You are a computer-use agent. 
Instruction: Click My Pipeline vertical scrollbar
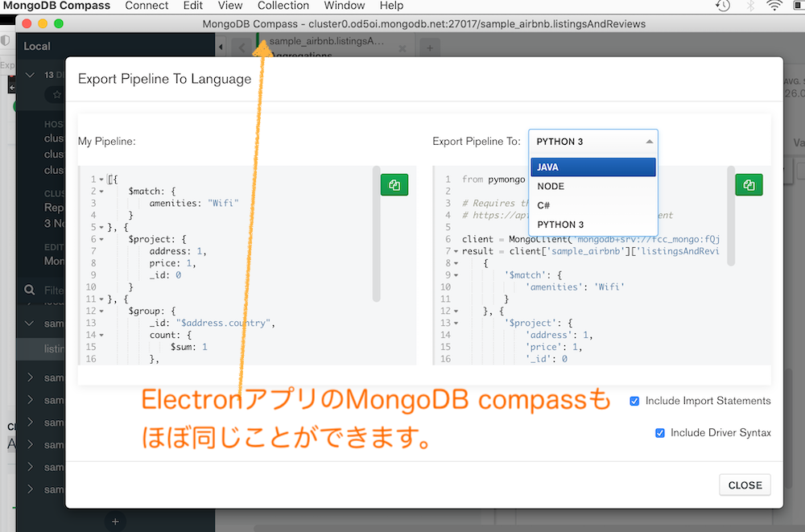pos(376,233)
